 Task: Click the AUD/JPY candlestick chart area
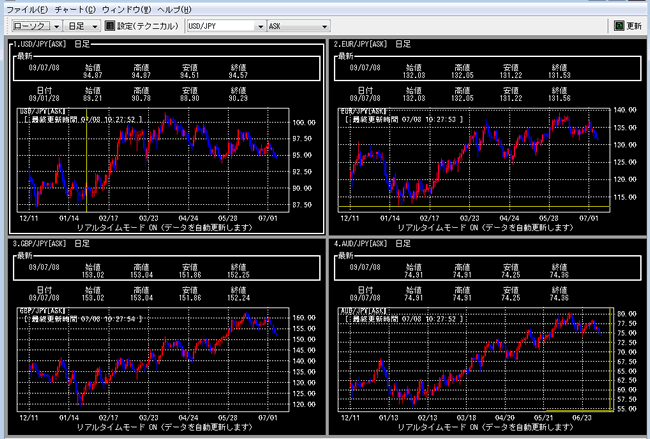[x=475, y=359]
